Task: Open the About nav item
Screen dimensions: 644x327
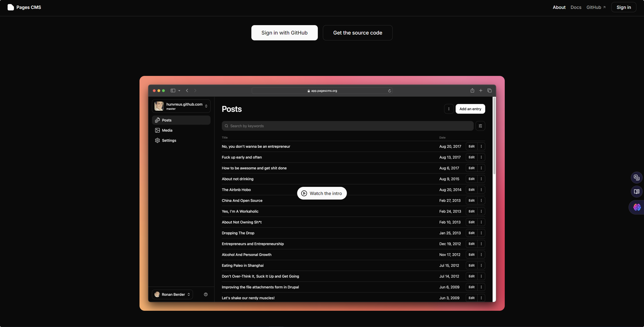Action: 559,7
